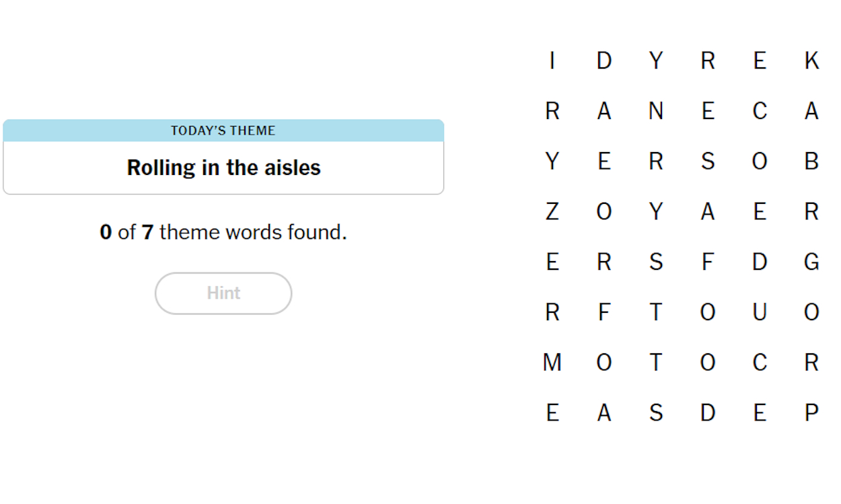Screen dimensions: 841x504
Task: Click the 'Rolling in the aisles' theme title
Action: click(x=223, y=168)
